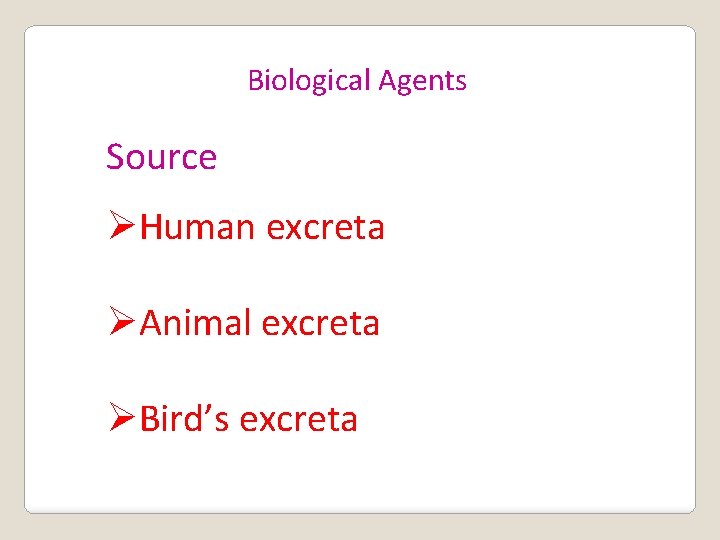Click excreta in the Bird's bullet line
720x540 pixels.
pos(298,420)
